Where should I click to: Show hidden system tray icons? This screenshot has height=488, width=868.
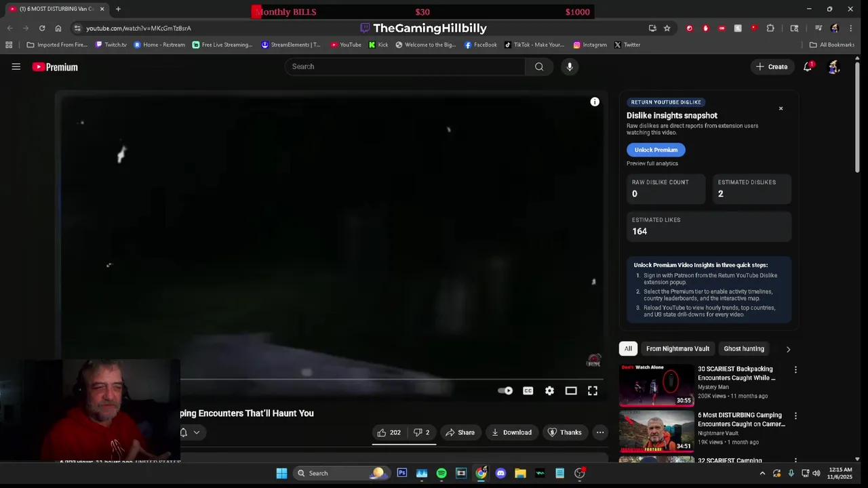click(762, 473)
